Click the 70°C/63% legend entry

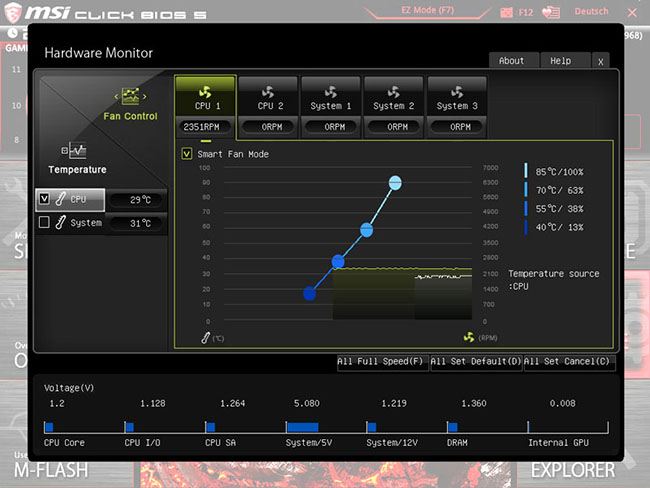click(x=554, y=190)
